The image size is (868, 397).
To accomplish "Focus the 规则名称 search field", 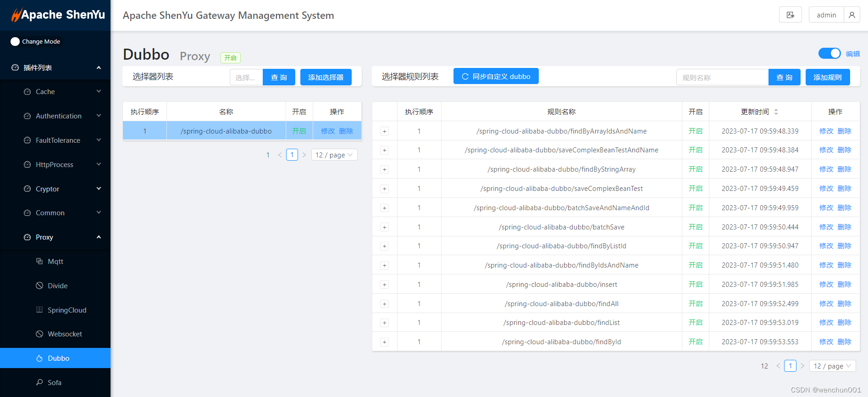I will click(723, 77).
